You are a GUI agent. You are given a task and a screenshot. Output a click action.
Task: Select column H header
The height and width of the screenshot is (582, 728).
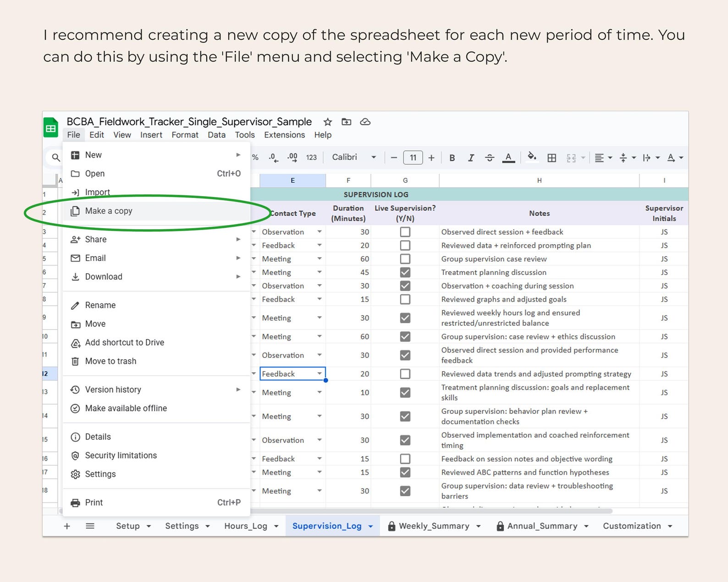click(x=539, y=181)
